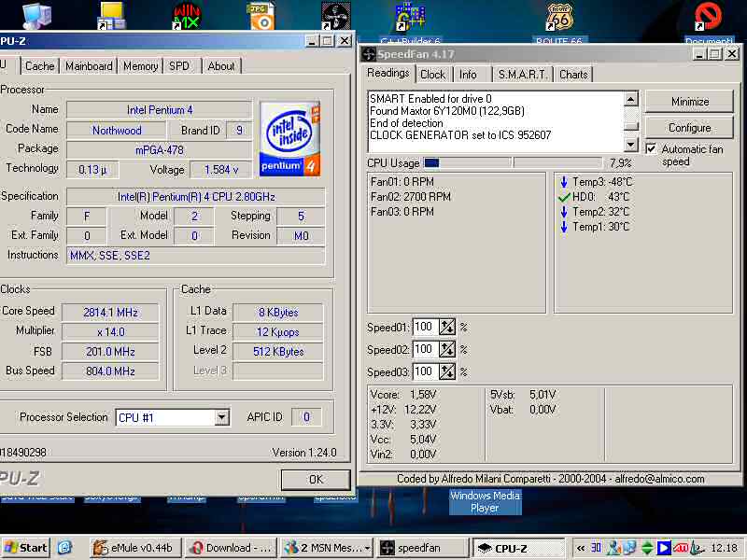747x560 pixels.
Task: Open the red ATI tray icon
Action: click(x=681, y=548)
